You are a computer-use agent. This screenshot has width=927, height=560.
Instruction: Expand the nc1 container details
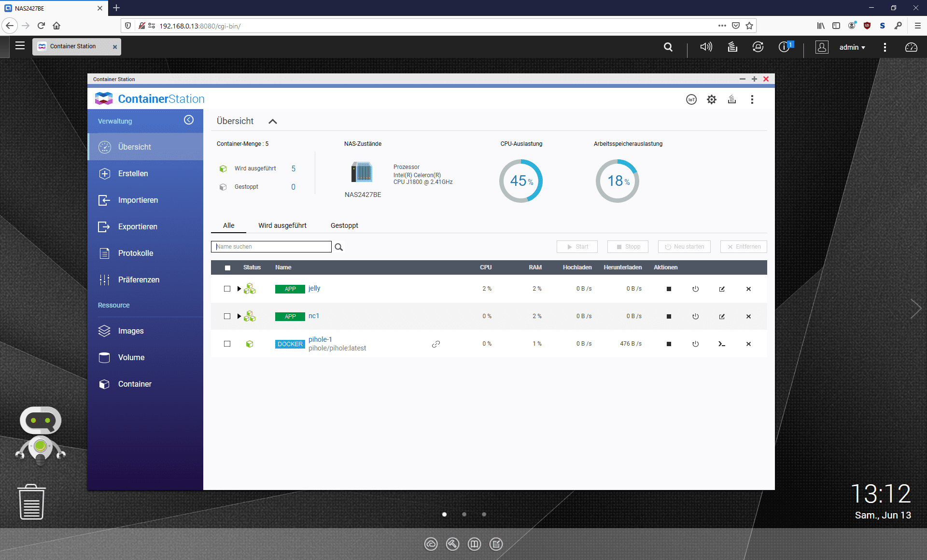coord(239,316)
